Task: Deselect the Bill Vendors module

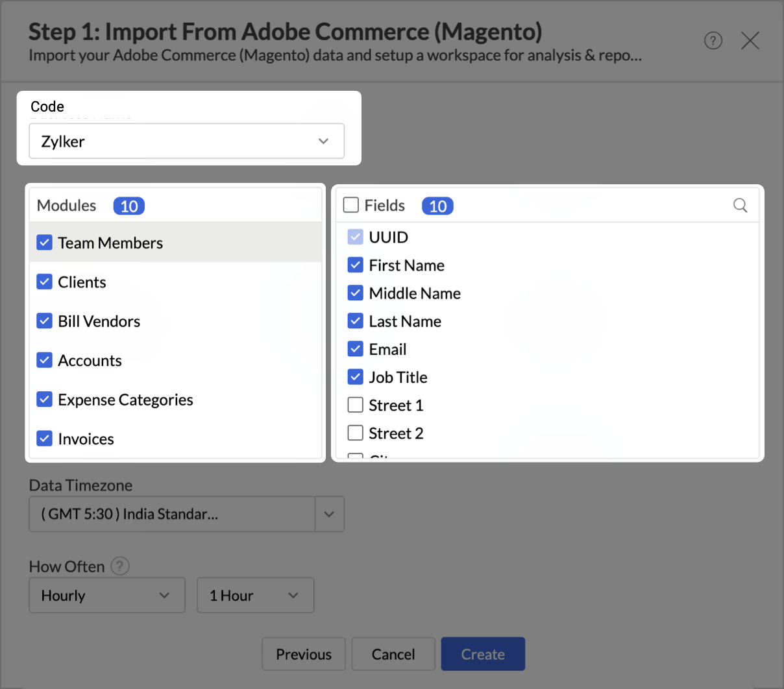Action: pyautogui.click(x=45, y=321)
